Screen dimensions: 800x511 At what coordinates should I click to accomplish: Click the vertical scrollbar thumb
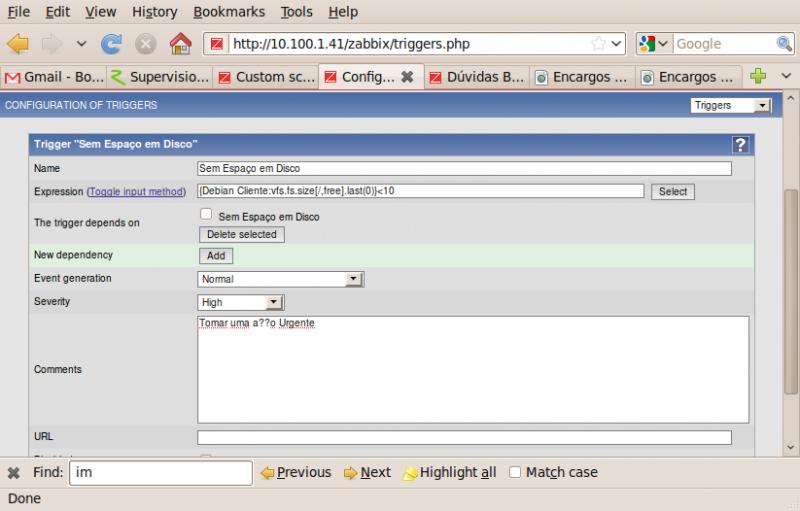click(791, 291)
